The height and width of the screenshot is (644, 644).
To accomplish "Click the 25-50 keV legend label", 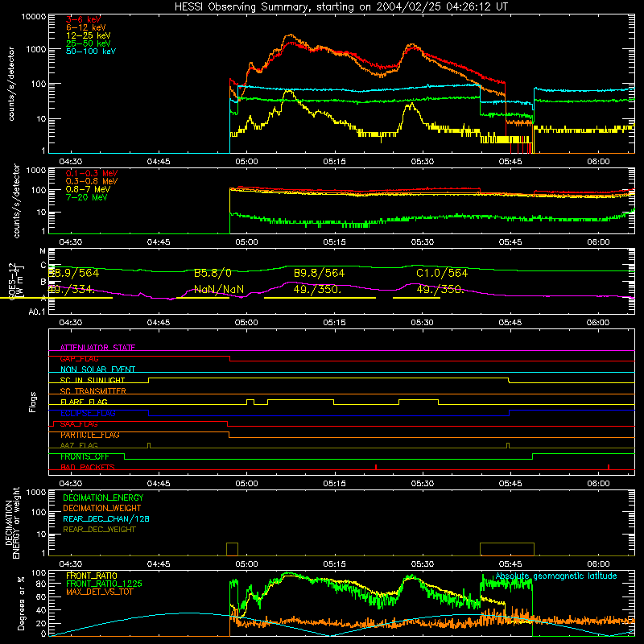I will (x=89, y=43).
